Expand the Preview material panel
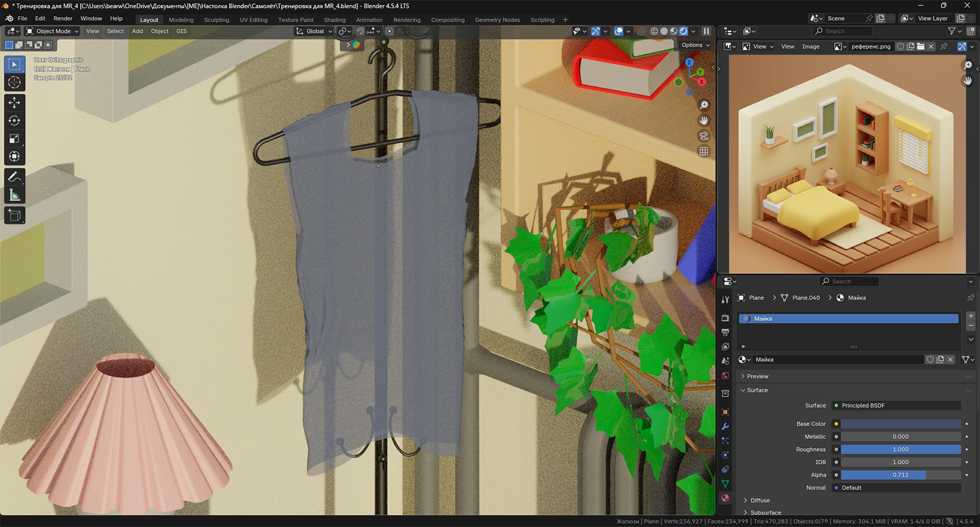The height and width of the screenshot is (527, 980). 757,376
